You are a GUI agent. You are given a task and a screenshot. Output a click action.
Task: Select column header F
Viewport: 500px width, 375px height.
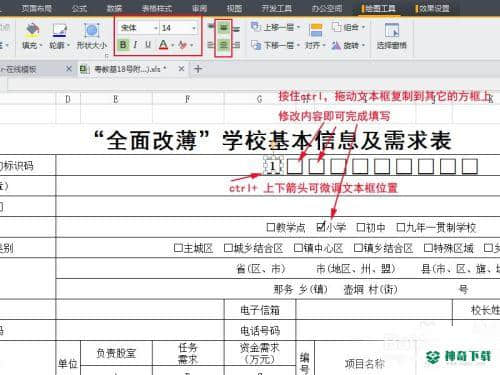(x=188, y=99)
